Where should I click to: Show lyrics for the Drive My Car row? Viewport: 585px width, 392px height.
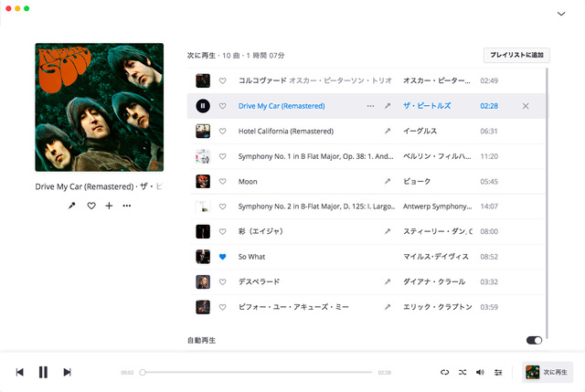tap(388, 106)
